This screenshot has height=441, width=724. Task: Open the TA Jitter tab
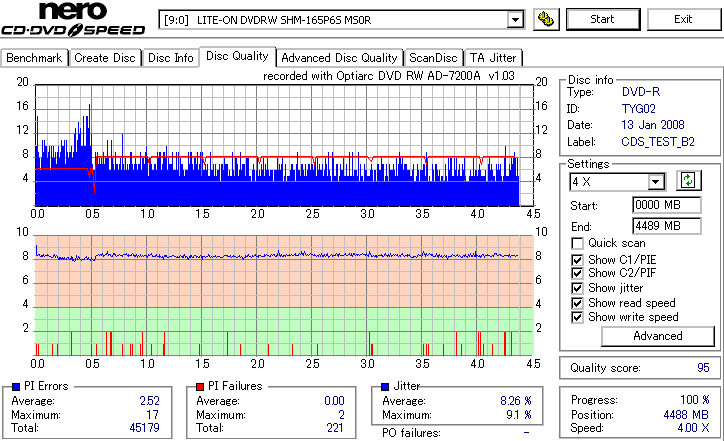493,58
